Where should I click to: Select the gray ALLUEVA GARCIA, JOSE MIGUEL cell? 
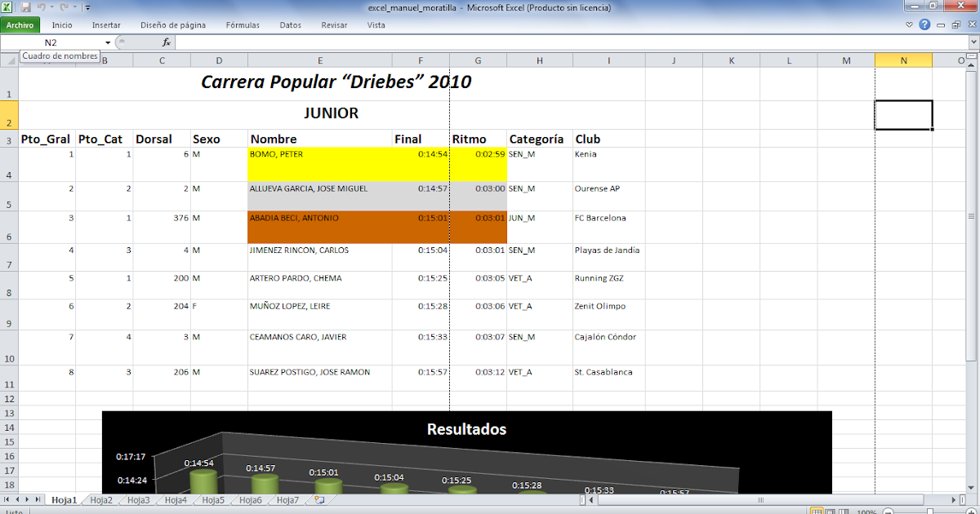click(x=319, y=196)
